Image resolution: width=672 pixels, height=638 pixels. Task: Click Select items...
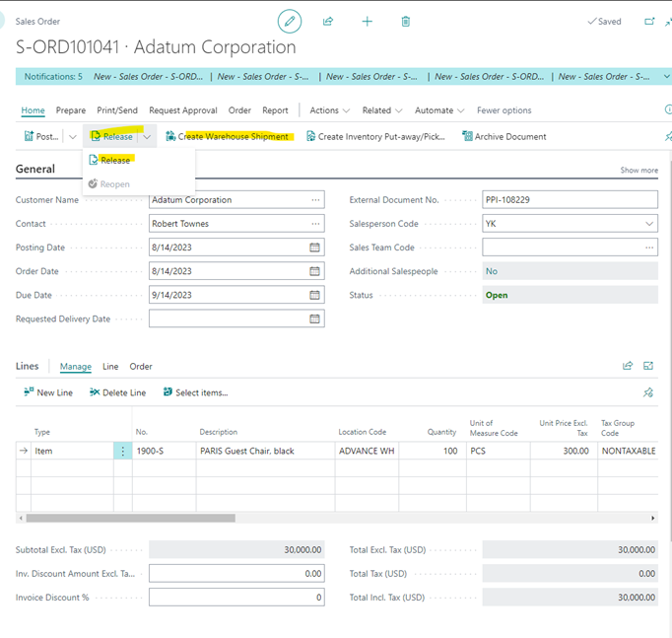(x=195, y=392)
